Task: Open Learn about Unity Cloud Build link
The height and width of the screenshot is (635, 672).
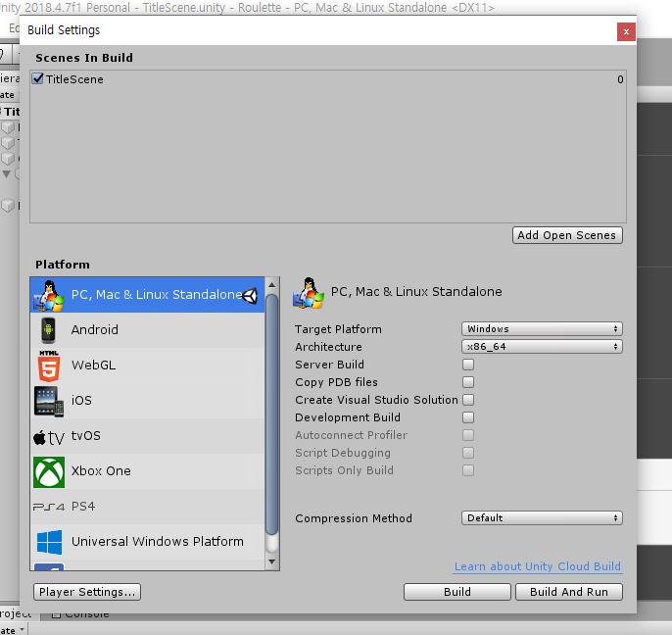Action: (538, 566)
